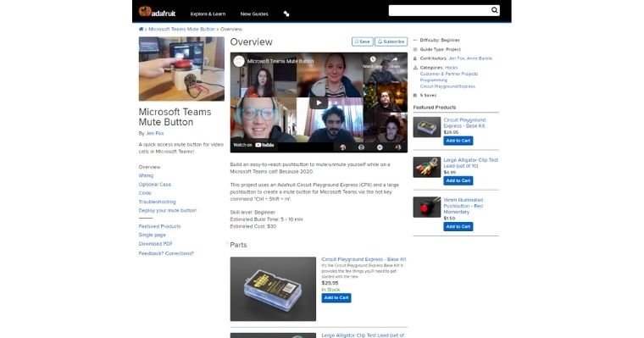Select the Overview page in guide navigation
The width and height of the screenshot is (644, 338).
pos(149,167)
